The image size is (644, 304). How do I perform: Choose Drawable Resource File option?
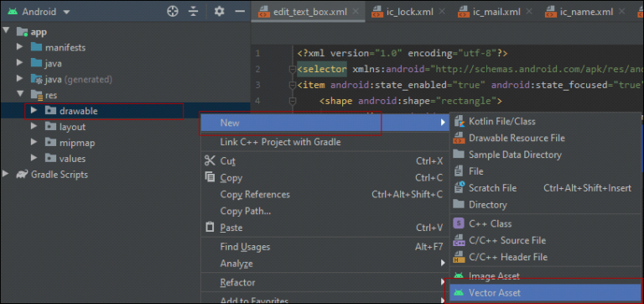[517, 139]
